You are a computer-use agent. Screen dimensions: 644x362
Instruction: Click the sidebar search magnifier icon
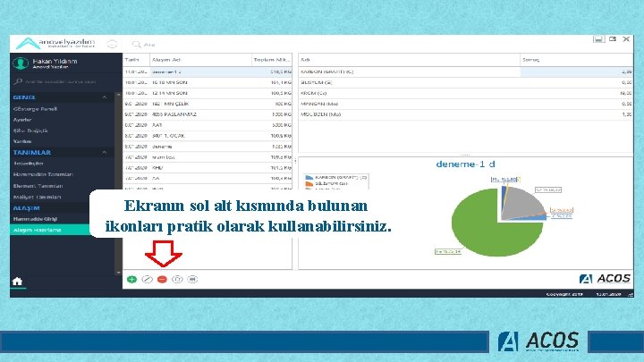18,81
